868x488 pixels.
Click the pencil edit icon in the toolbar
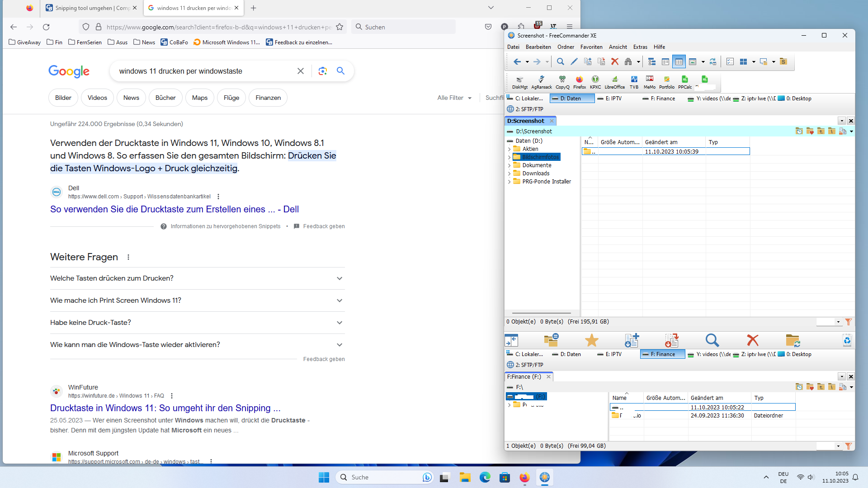click(574, 62)
